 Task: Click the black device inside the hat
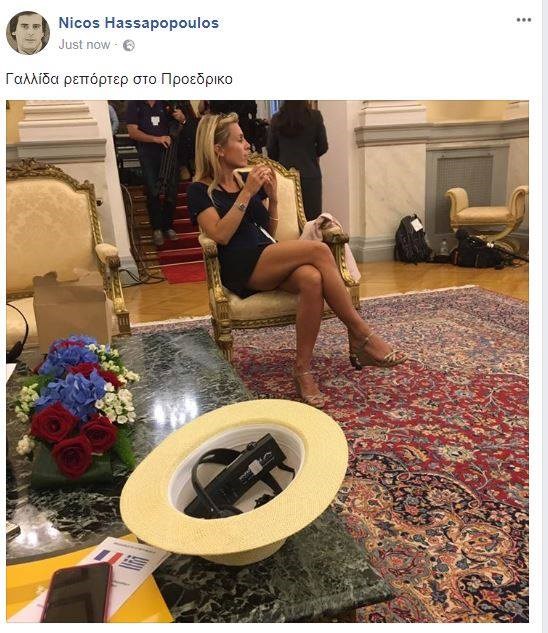[238, 476]
